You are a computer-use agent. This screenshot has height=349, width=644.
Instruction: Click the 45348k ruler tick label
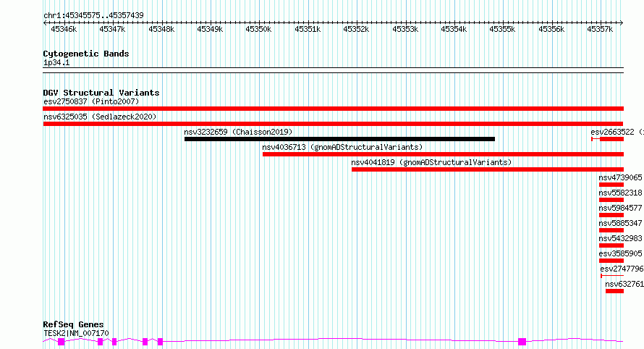pyautogui.click(x=161, y=30)
